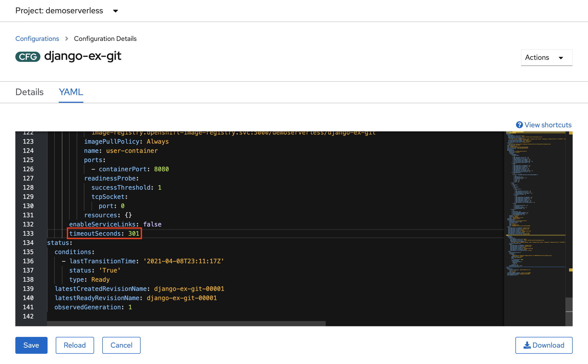The width and height of the screenshot is (588, 364).
Task: Click the Reload button
Action: (74, 345)
